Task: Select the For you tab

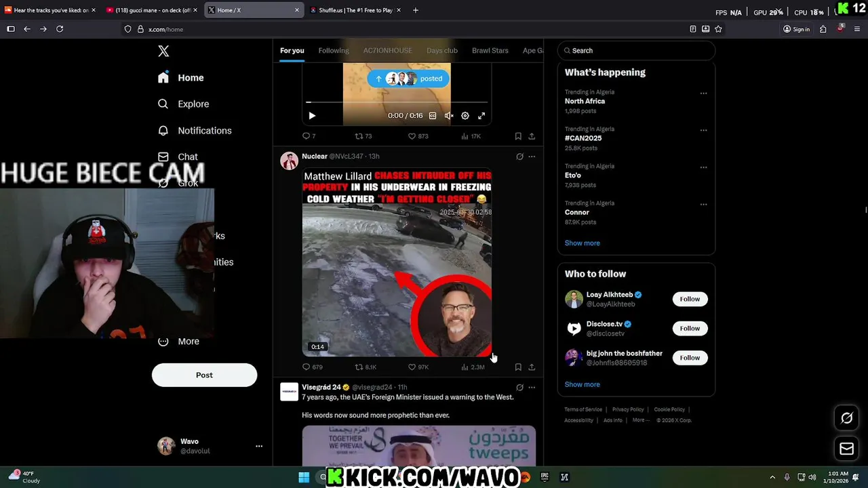Action: [x=292, y=51]
